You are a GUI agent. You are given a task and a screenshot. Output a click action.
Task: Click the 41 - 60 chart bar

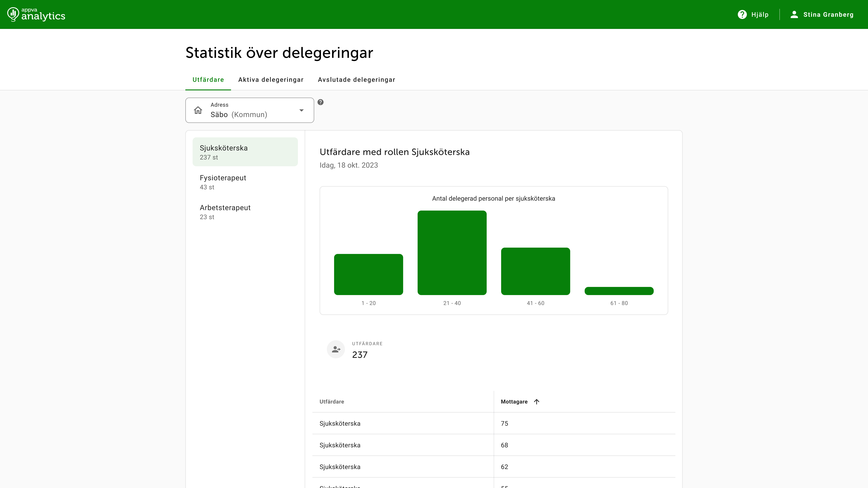(535, 271)
